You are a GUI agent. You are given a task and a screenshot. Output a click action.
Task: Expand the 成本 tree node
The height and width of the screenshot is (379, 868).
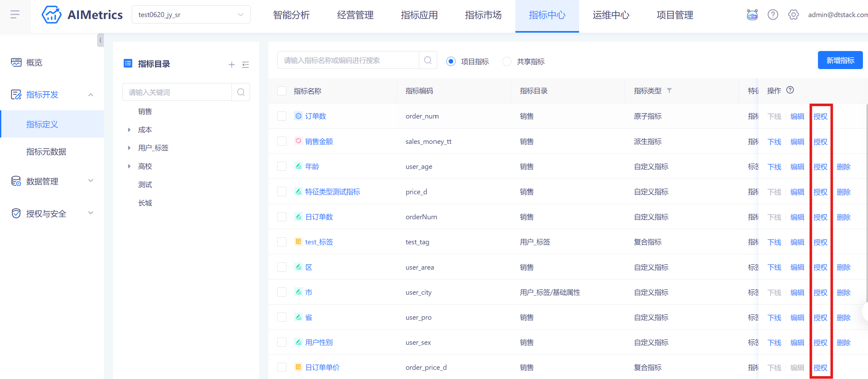click(129, 130)
